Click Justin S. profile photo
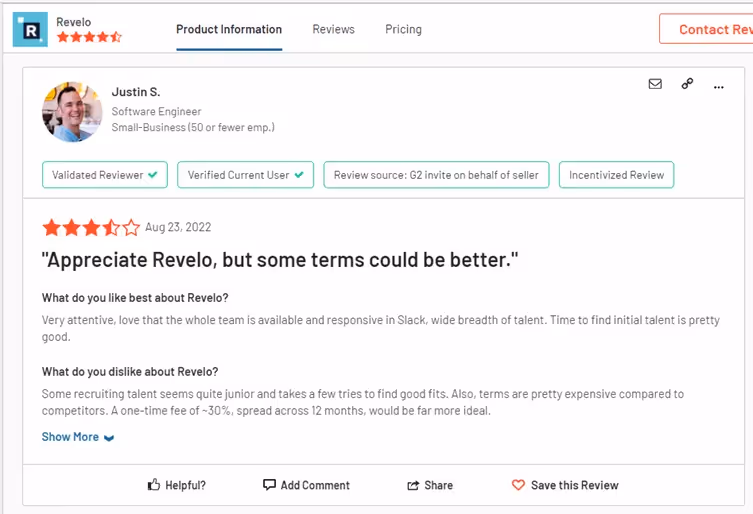The height and width of the screenshot is (514, 753). tap(72, 112)
